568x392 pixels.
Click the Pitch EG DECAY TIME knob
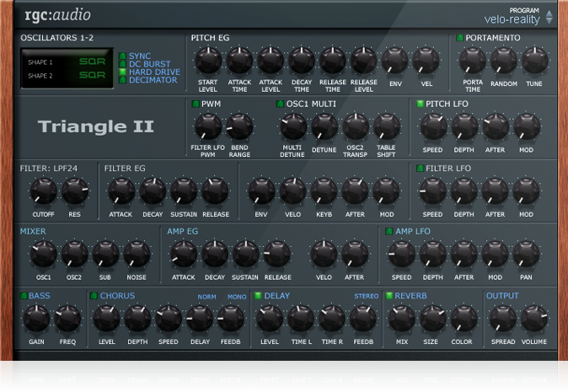[302, 61]
